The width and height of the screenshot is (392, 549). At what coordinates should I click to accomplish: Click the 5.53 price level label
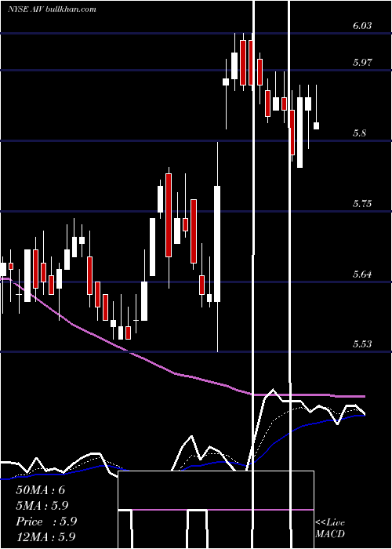coord(362,344)
